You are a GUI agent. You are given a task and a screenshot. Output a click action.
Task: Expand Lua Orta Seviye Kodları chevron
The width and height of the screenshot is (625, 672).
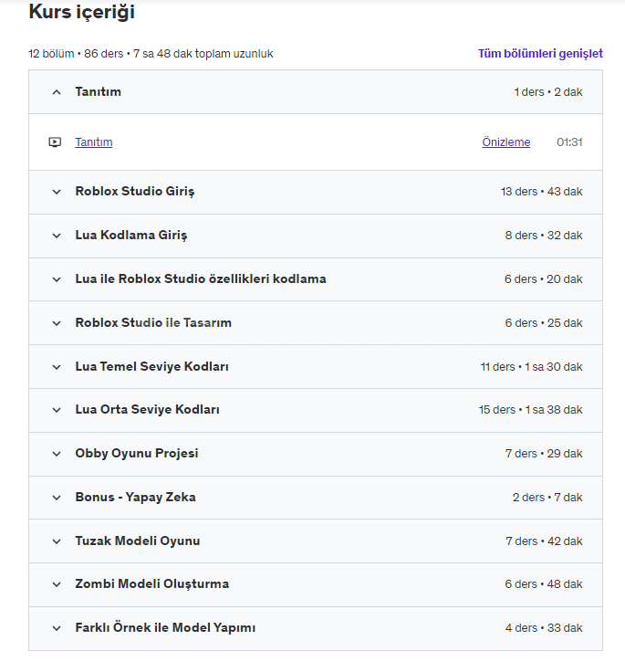pyautogui.click(x=57, y=410)
